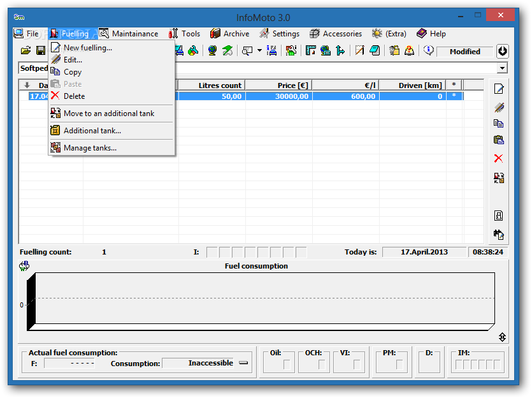Click the globe toolbar icon
The image size is (532, 398).
coord(212,51)
